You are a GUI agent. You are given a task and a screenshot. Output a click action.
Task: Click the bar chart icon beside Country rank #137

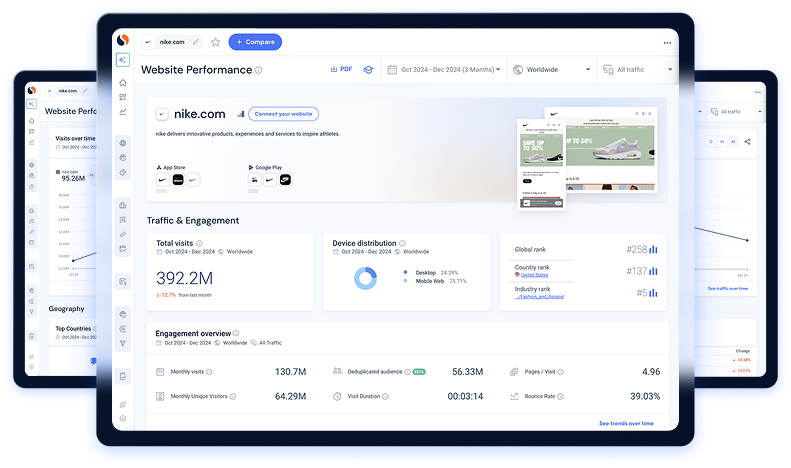pyautogui.click(x=653, y=271)
